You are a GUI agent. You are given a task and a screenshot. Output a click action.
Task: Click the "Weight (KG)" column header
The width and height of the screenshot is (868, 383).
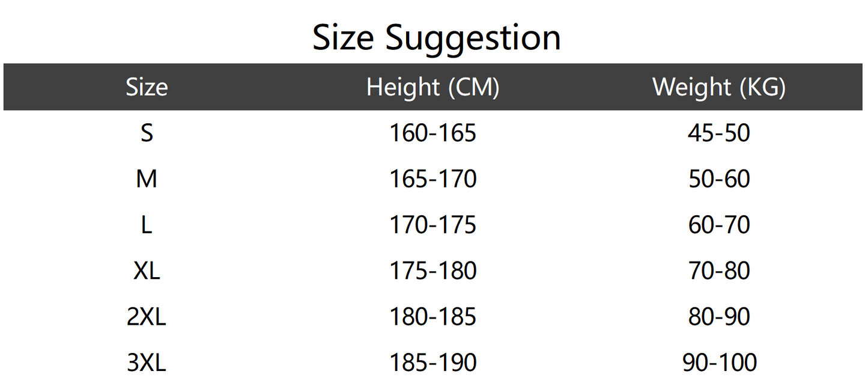719,87
